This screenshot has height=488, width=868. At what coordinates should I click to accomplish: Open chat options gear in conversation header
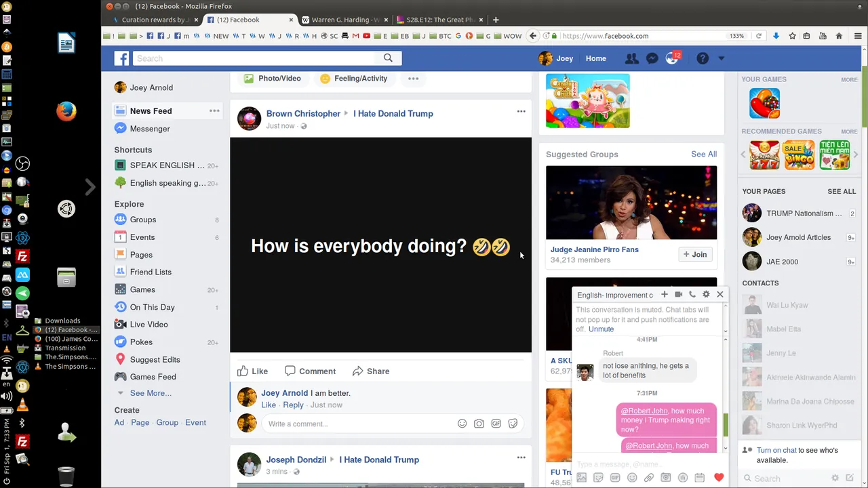(x=706, y=294)
